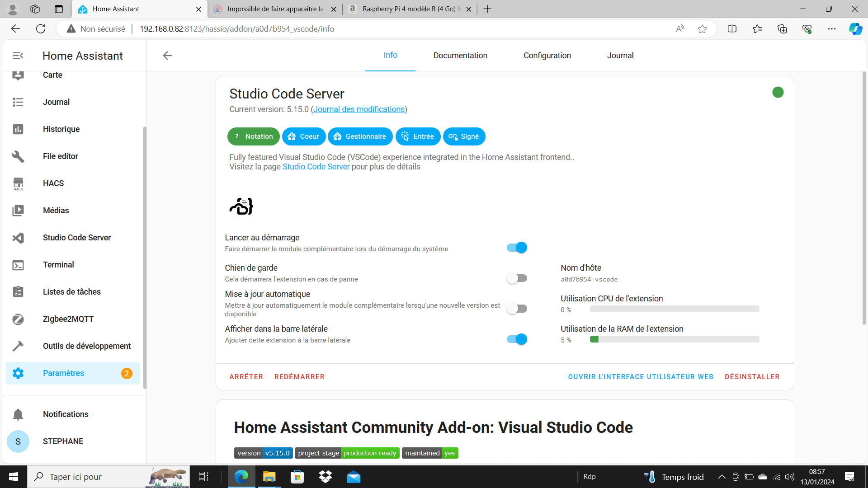This screenshot has height=488, width=868.
Task: Click the Windows search box
Action: tap(108, 477)
